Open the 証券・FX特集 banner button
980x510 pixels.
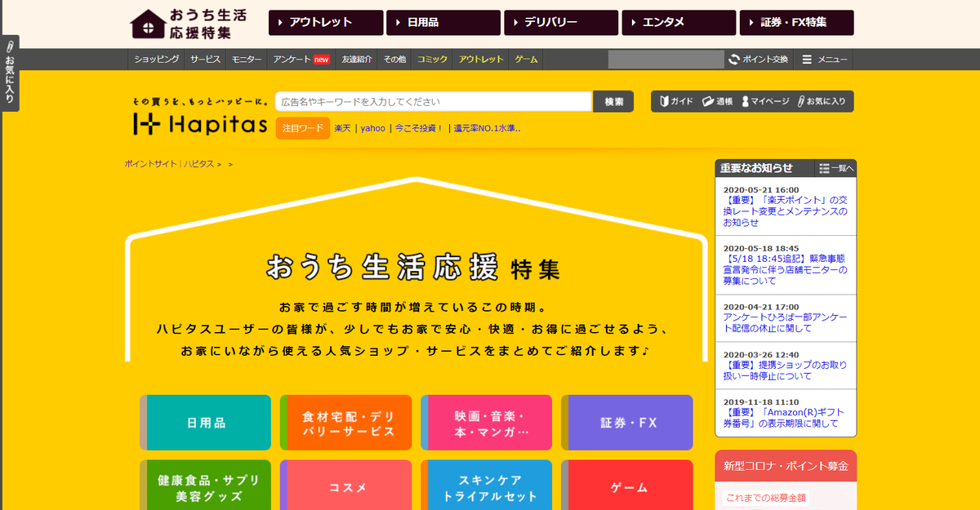[x=796, y=23]
